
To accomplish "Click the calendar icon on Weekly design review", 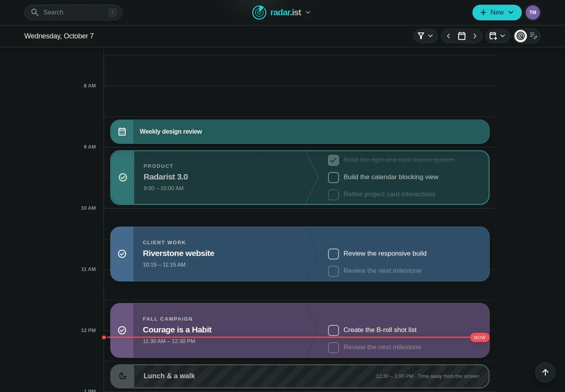I will tap(122, 132).
